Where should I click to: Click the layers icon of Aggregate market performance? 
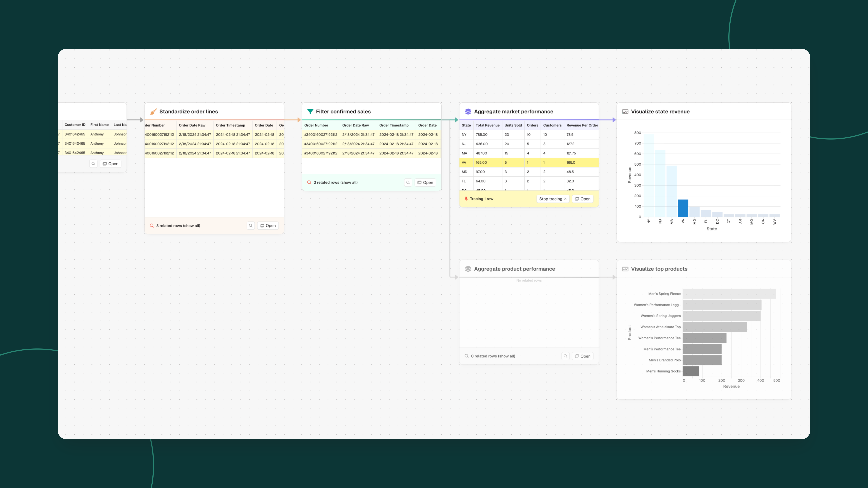click(x=468, y=112)
